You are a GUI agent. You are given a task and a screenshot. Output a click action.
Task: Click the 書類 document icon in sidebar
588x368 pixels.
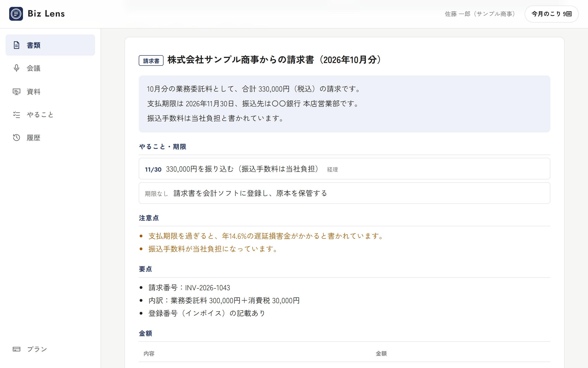pyautogui.click(x=17, y=45)
